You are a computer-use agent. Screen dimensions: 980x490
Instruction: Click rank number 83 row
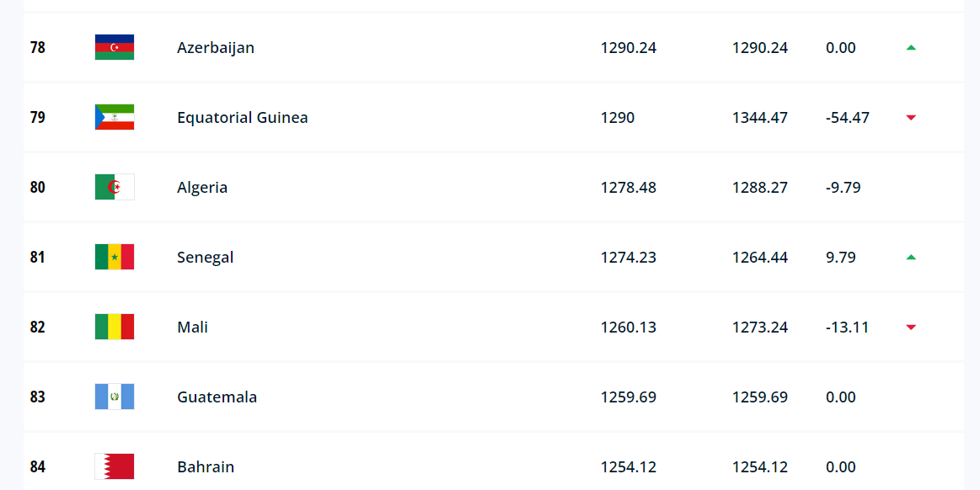point(494,397)
